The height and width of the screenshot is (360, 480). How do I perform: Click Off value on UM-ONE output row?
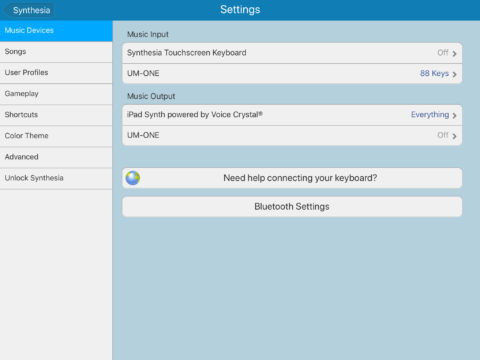[443, 135]
